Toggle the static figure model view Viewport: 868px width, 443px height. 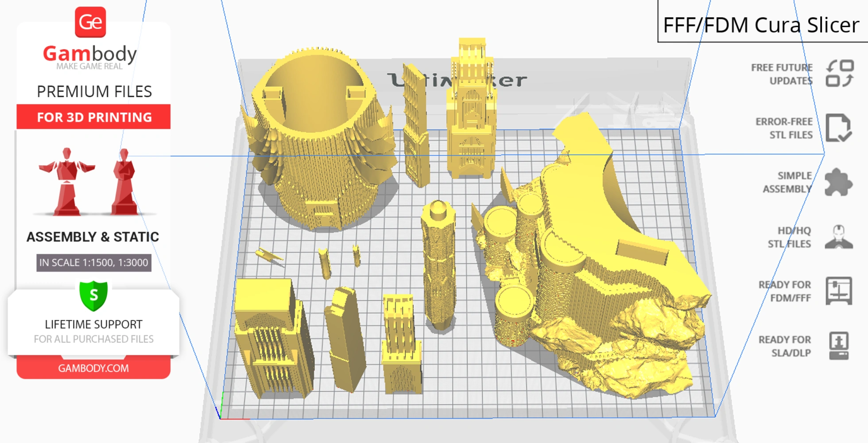(124, 182)
